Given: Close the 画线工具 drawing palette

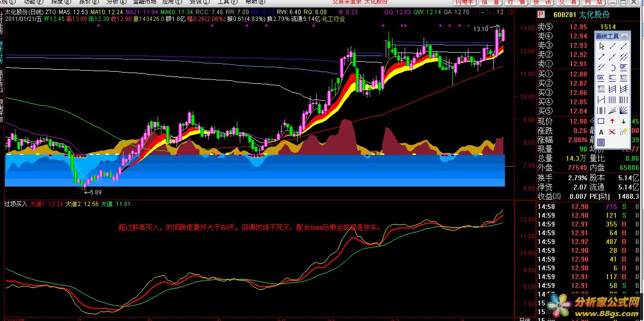Looking at the screenshot, I should click(x=625, y=37).
